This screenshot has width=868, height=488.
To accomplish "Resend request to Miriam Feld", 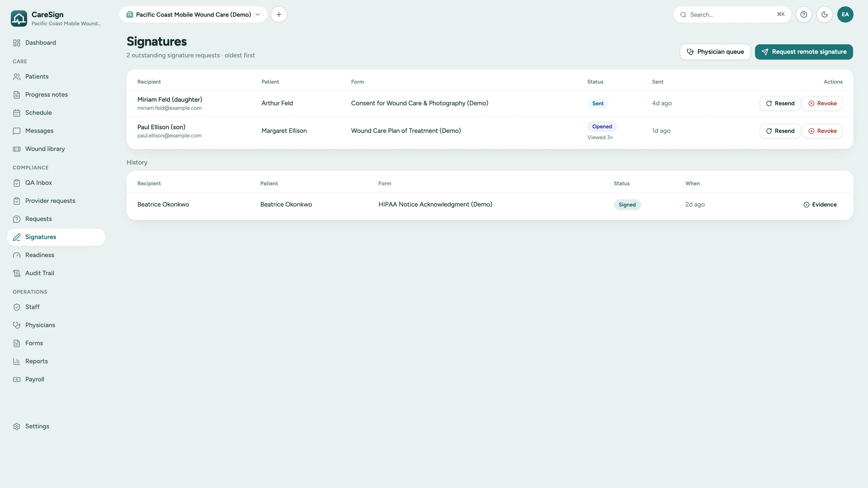I will pos(780,103).
